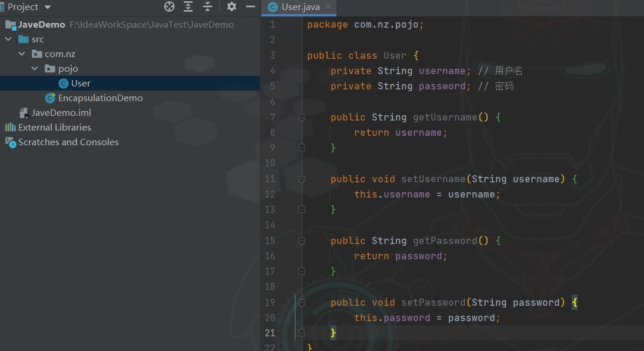Image resolution: width=644 pixels, height=351 pixels.
Task: Collapse the src folder chevron
Action: pyautogui.click(x=8, y=39)
